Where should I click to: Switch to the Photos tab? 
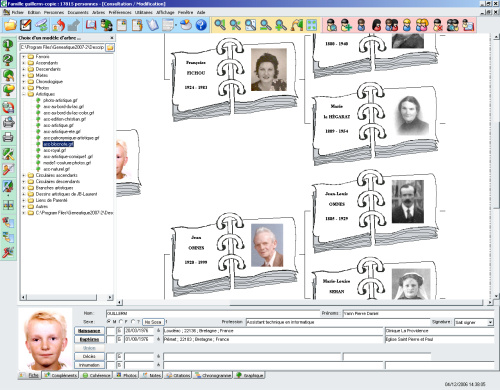(126, 375)
